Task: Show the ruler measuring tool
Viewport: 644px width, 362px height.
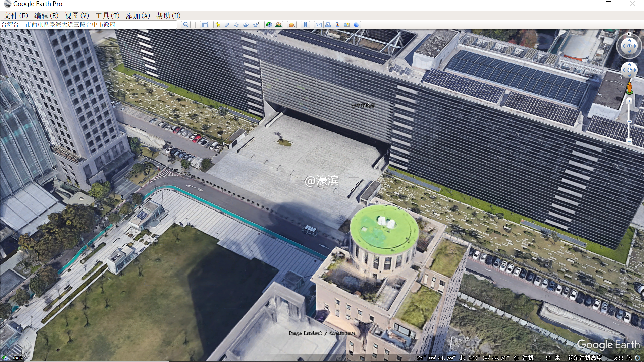Action: [x=305, y=25]
